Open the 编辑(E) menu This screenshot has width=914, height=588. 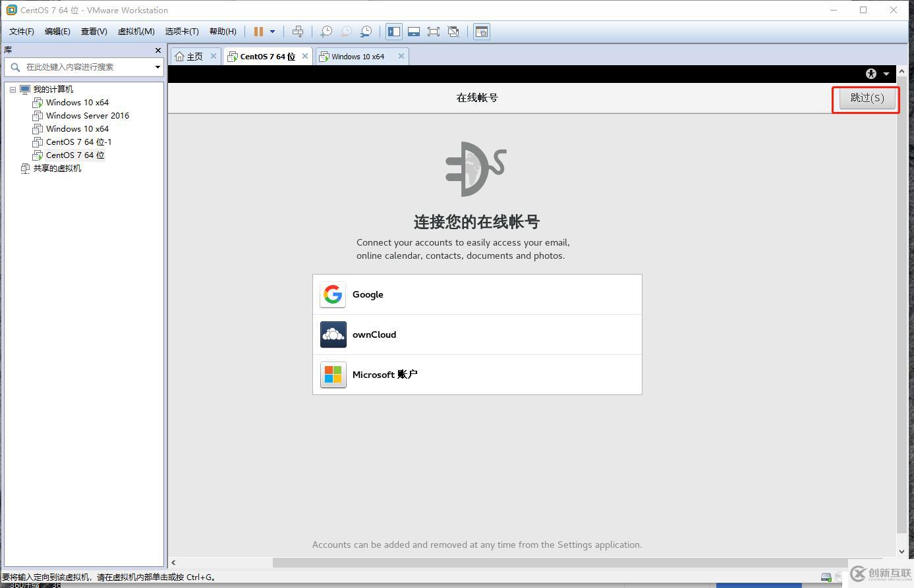pyautogui.click(x=57, y=32)
